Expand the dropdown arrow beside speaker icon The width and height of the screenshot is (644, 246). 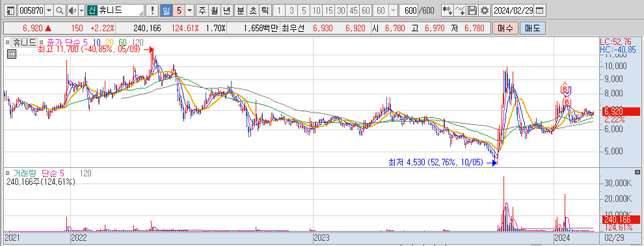[x=81, y=10]
